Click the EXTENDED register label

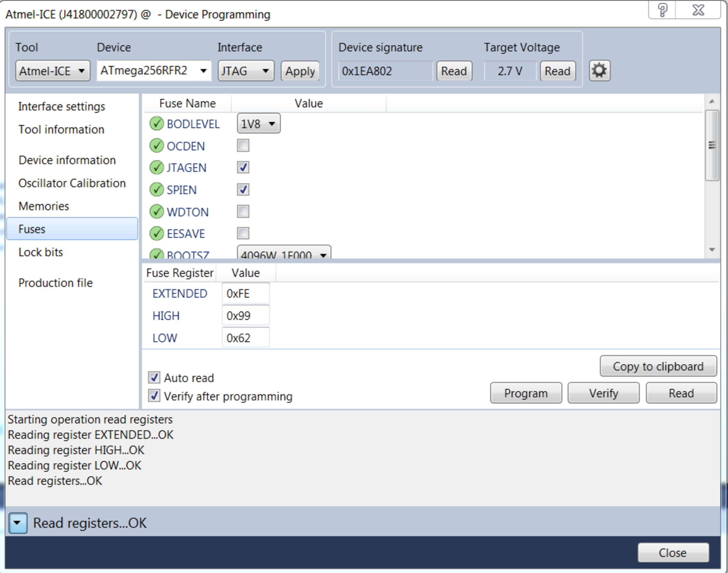(x=180, y=293)
